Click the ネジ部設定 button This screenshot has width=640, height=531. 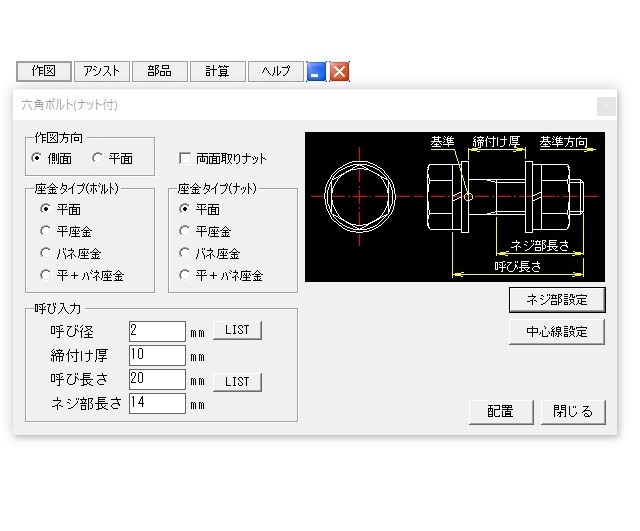(557, 299)
